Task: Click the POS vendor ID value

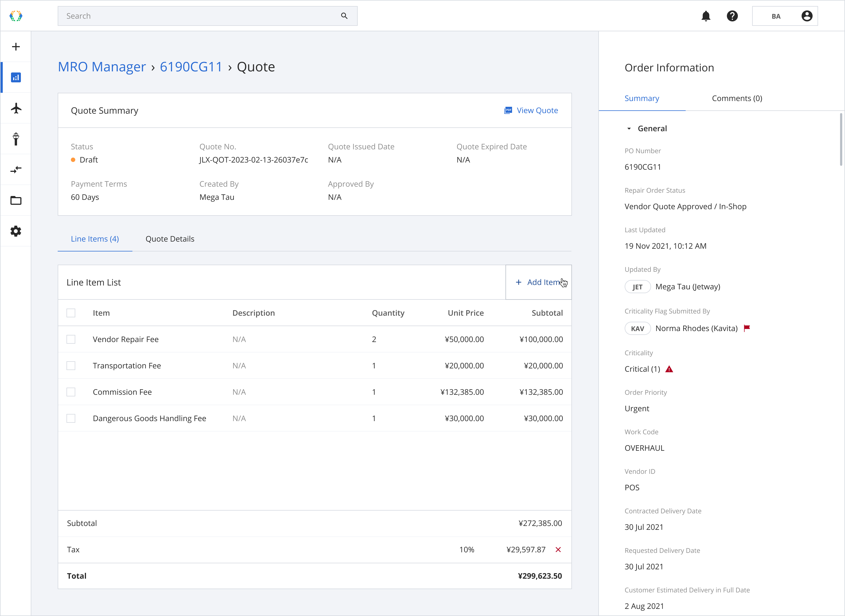Action: coord(632,488)
